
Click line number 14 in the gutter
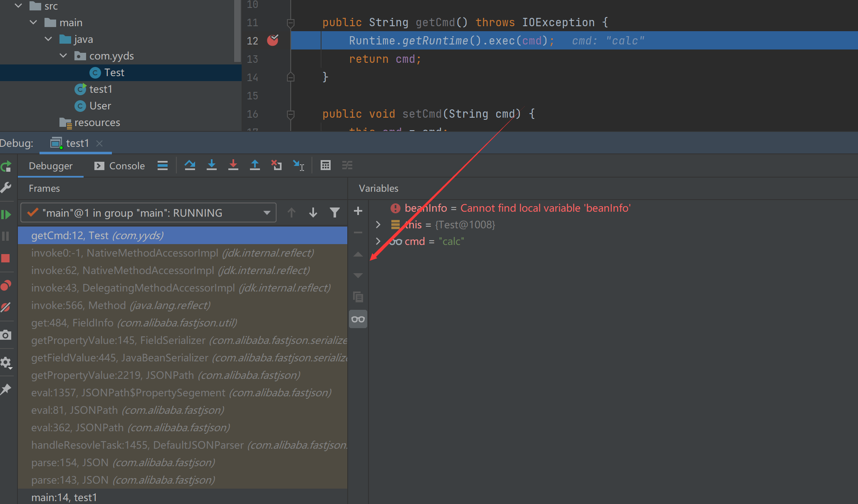(x=252, y=77)
